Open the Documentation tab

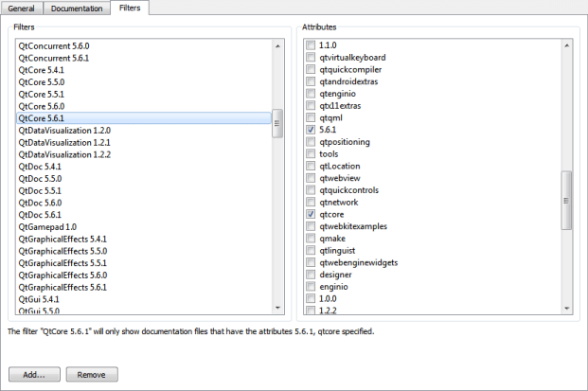point(77,9)
